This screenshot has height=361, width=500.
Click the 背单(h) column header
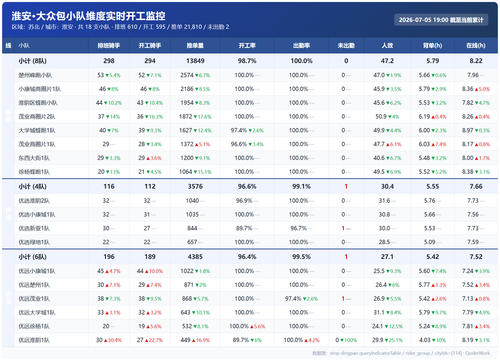432,46
